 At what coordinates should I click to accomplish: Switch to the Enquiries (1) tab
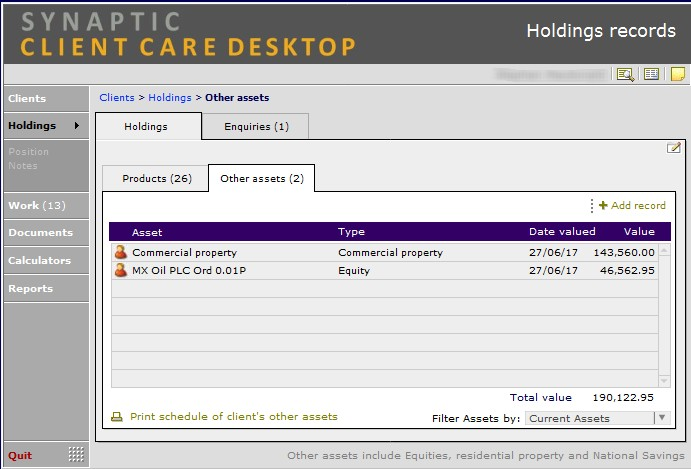[256, 127]
